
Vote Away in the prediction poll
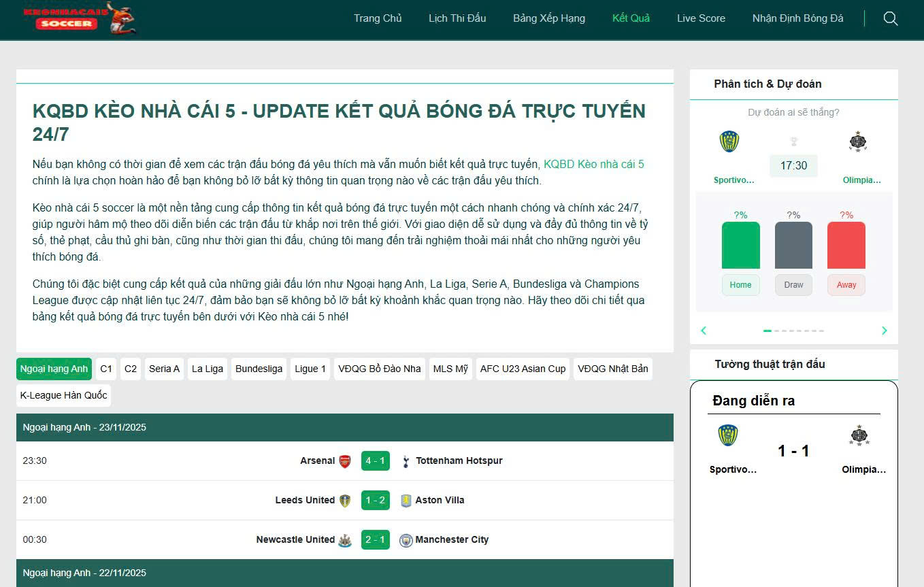pos(846,285)
